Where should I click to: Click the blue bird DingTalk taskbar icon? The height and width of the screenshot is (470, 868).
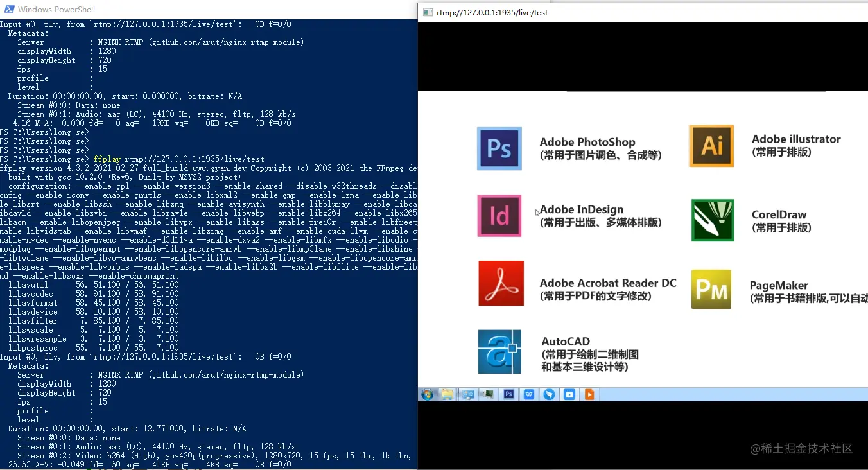549,394
